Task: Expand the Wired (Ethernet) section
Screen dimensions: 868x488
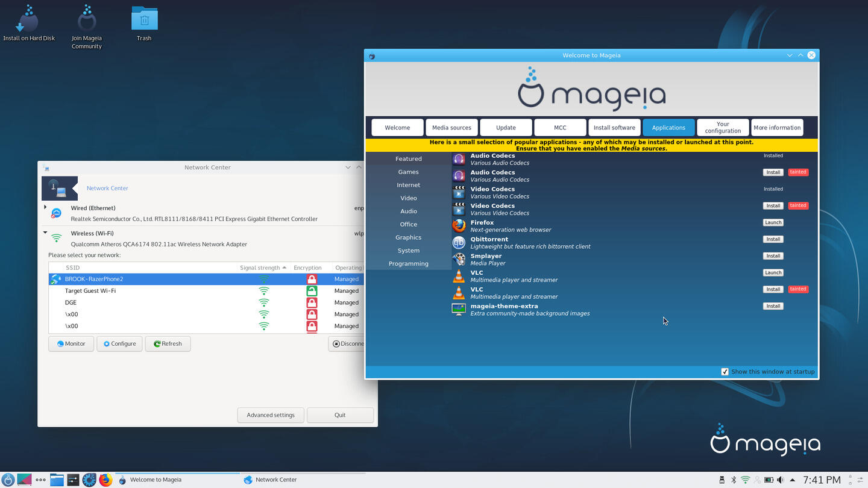Action: pos(45,207)
